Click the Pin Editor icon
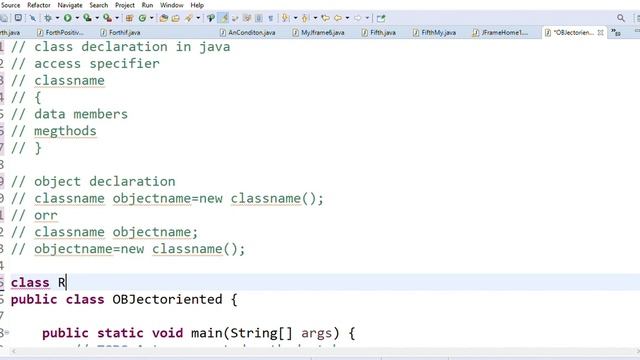 click(381, 18)
